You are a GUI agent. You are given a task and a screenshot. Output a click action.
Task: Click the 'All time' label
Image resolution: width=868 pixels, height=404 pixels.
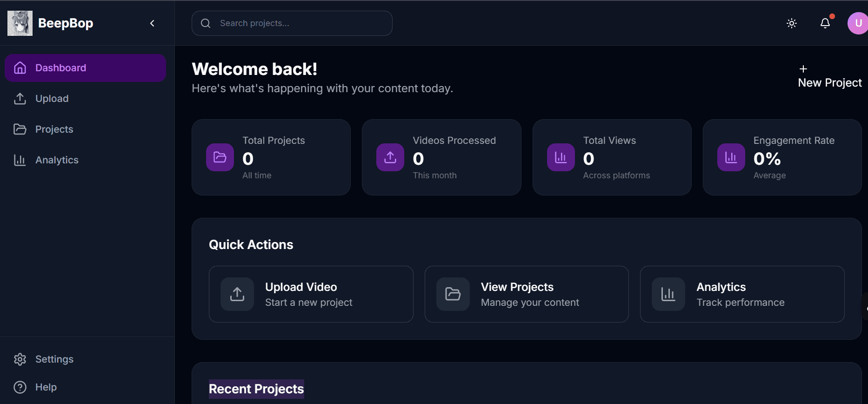tap(257, 175)
